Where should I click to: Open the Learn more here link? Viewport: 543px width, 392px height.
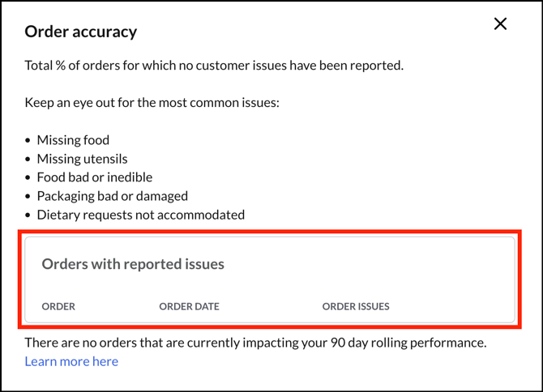click(71, 361)
